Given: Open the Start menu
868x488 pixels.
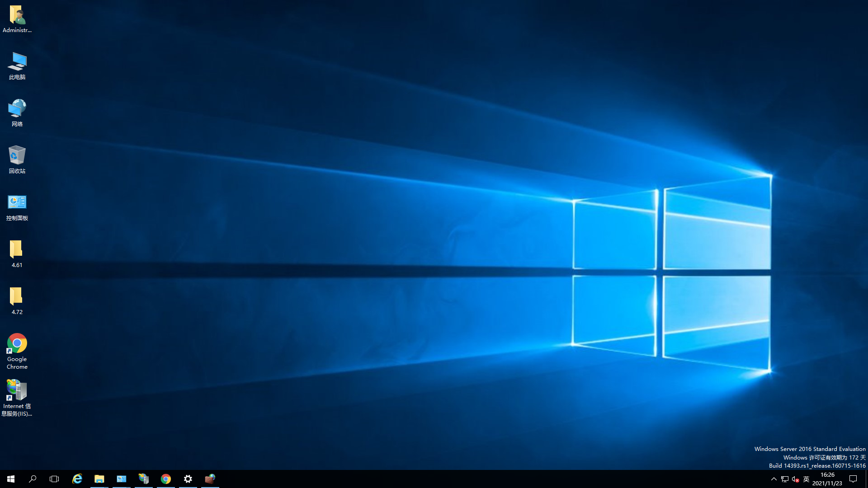Looking at the screenshot, I should pyautogui.click(x=11, y=479).
